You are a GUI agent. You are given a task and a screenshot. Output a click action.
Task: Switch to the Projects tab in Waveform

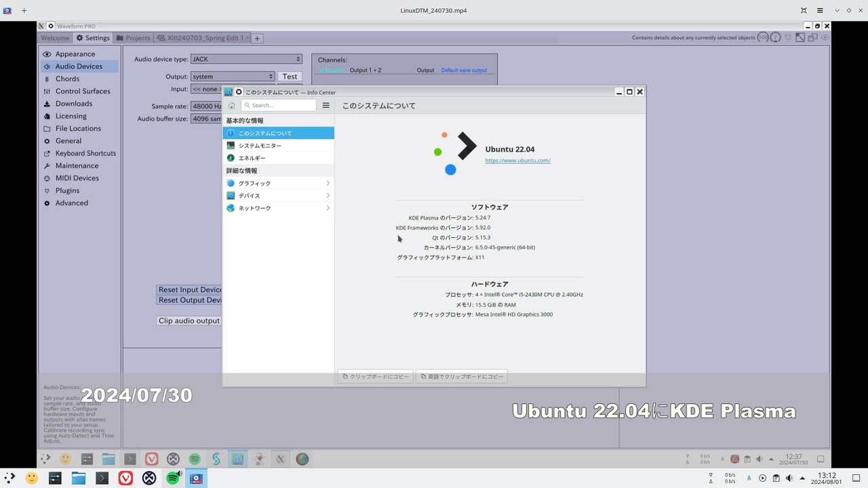[x=133, y=37]
